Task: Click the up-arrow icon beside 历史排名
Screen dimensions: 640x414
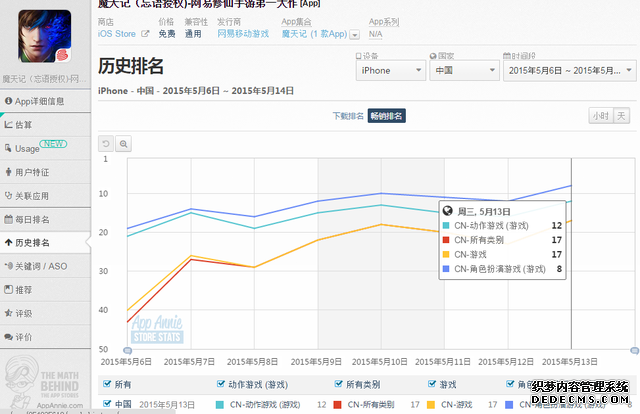Action: coord(9,243)
